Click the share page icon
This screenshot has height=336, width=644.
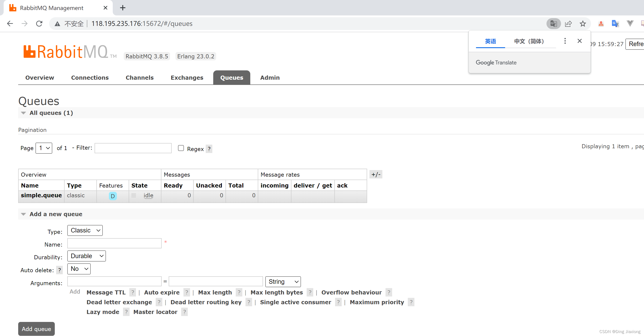pos(568,24)
